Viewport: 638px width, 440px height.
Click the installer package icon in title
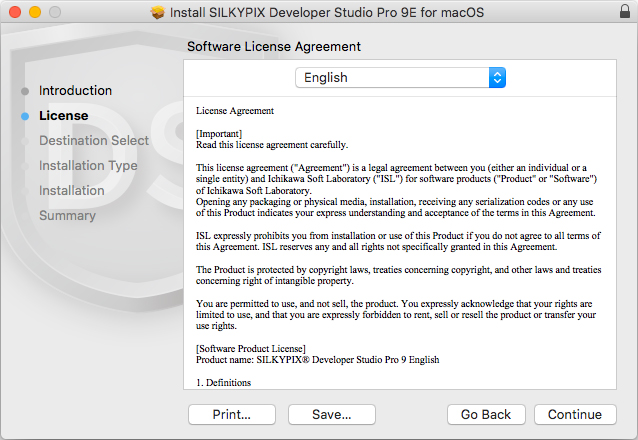pyautogui.click(x=157, y=12)
